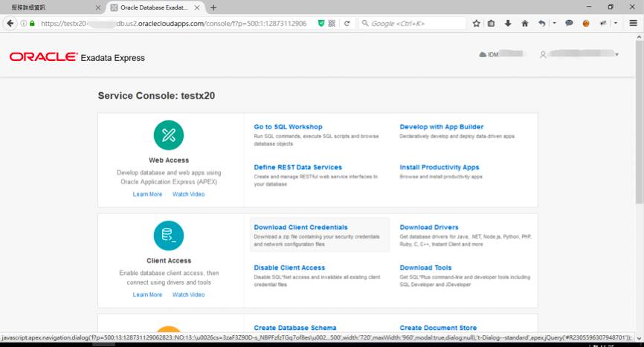644x347 pixels.
Task: Click the Client Access teal database icon
Action: click(169, 236)
